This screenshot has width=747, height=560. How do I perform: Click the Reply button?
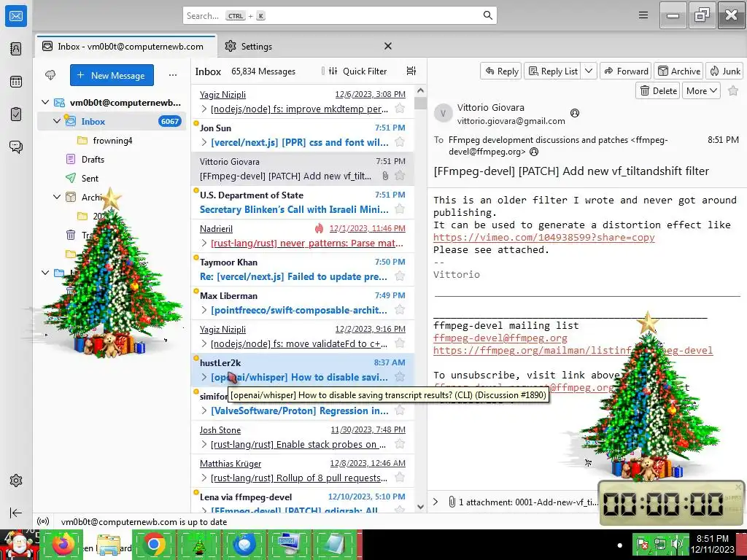point(501,71)
